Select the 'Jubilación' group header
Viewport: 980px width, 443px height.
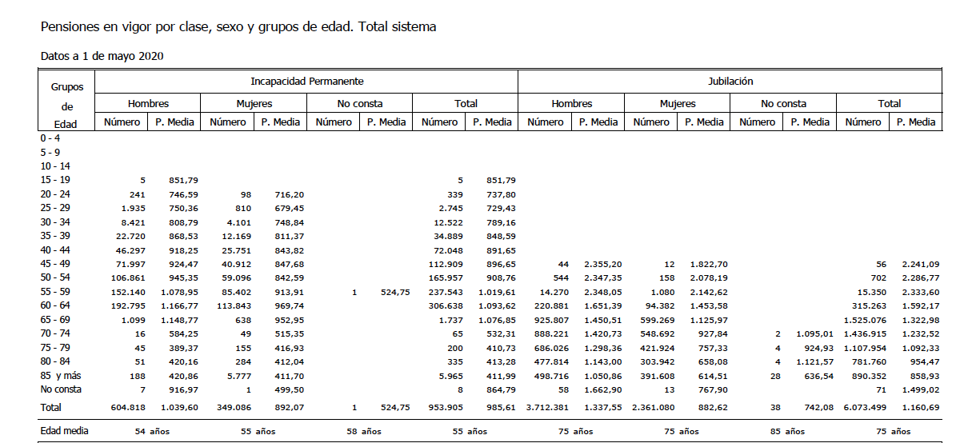(730, 82)
